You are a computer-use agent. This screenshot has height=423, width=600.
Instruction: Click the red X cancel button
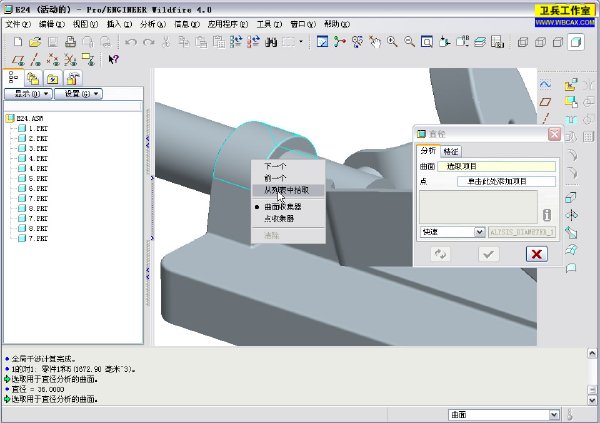tap(536, 254)
